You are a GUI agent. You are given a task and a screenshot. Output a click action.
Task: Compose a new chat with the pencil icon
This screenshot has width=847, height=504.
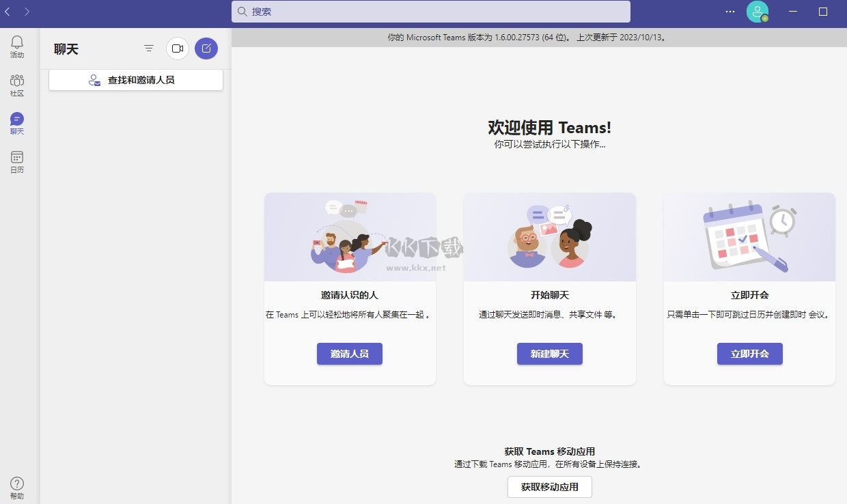click(206, 48)
